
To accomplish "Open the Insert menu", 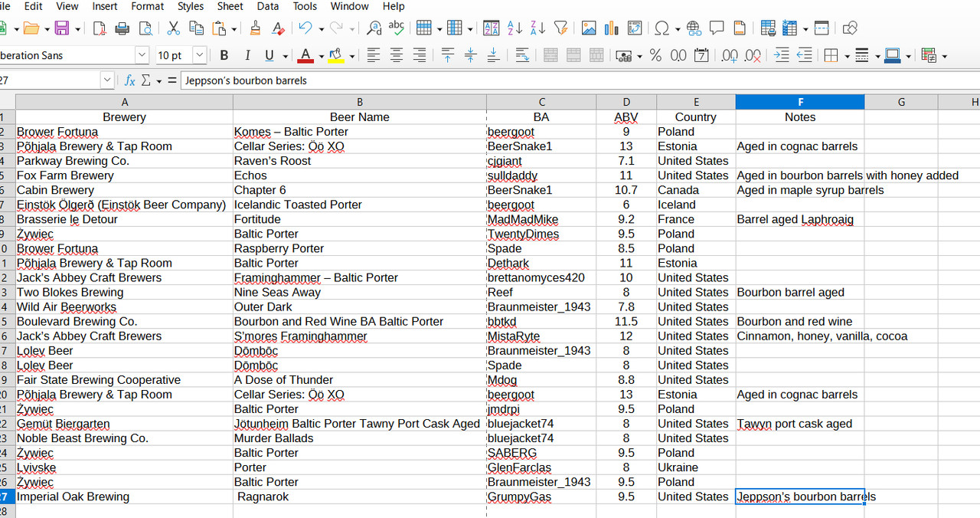I will tap(105, 6).
